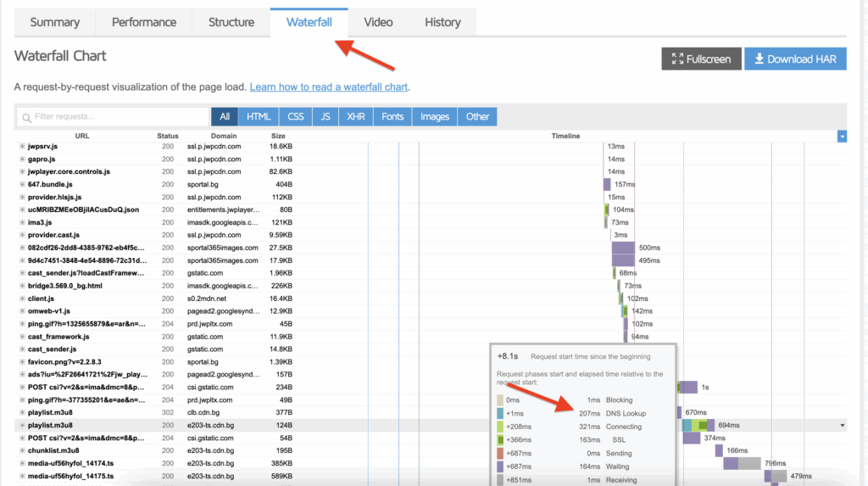This screenshot has width=868, height=486.
Task: Click the Connecting light-green swatch in the tooltip
Action: coord(500,427)
